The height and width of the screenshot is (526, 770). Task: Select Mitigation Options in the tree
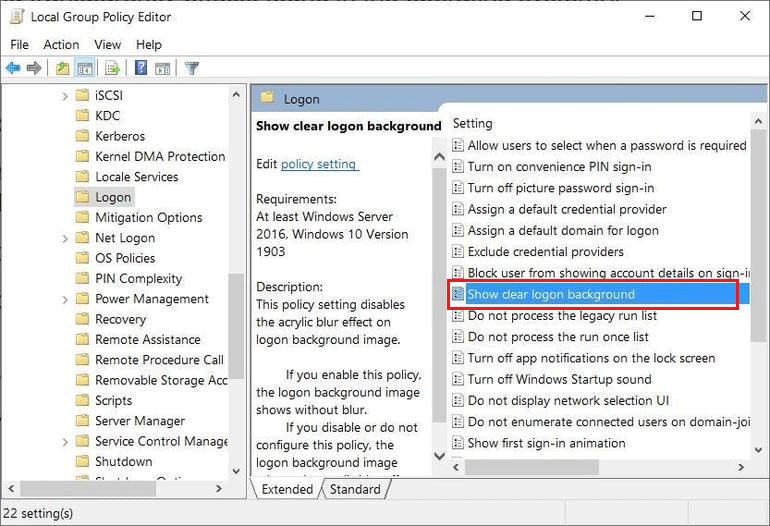pyautogui.click(x=149, y=217)
